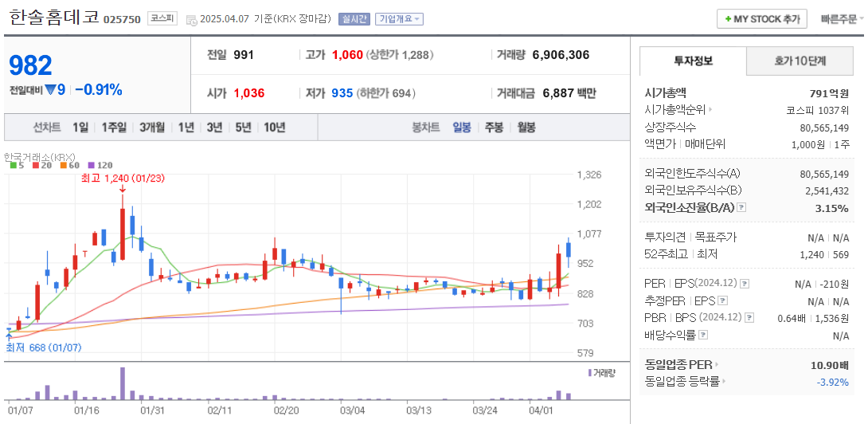Image resolution: width=868 pixels, height=424 pixels.
Task: Open the help icon next to PER EPS(2024.12)
Action: click(x=745, y=283)
